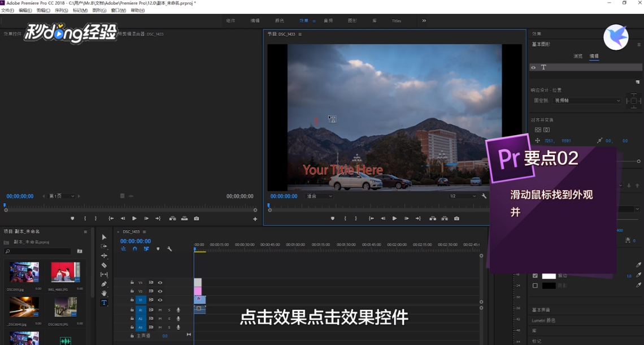This screenshot has height=345, width=644.
Task: Mark Out point in Program Monitor
Action: [x=356, y=218]
